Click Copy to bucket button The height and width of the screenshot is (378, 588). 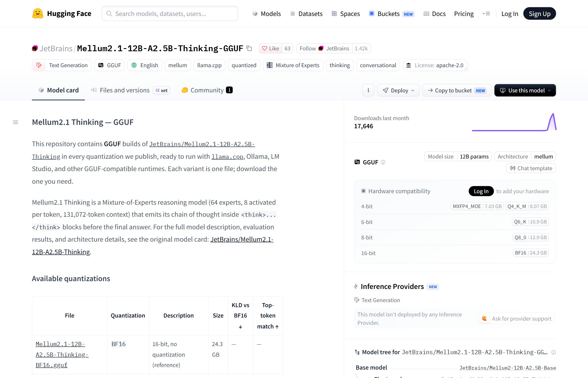pos(457,90)
